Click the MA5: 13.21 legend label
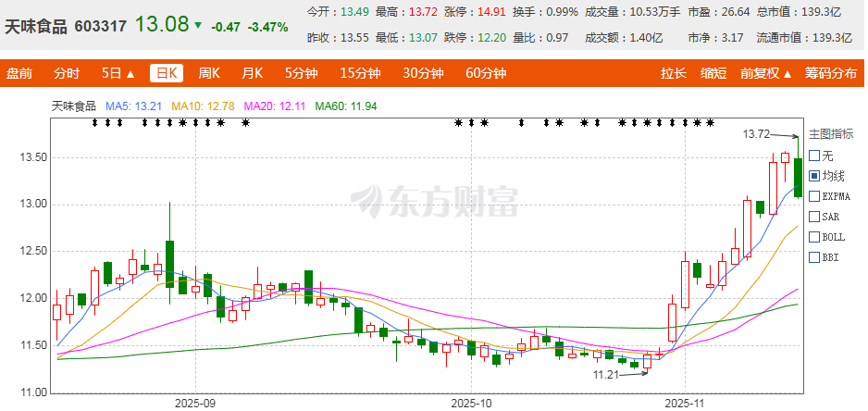The width and height of the screenshot is (868, 411). click(x=129, y=106)
